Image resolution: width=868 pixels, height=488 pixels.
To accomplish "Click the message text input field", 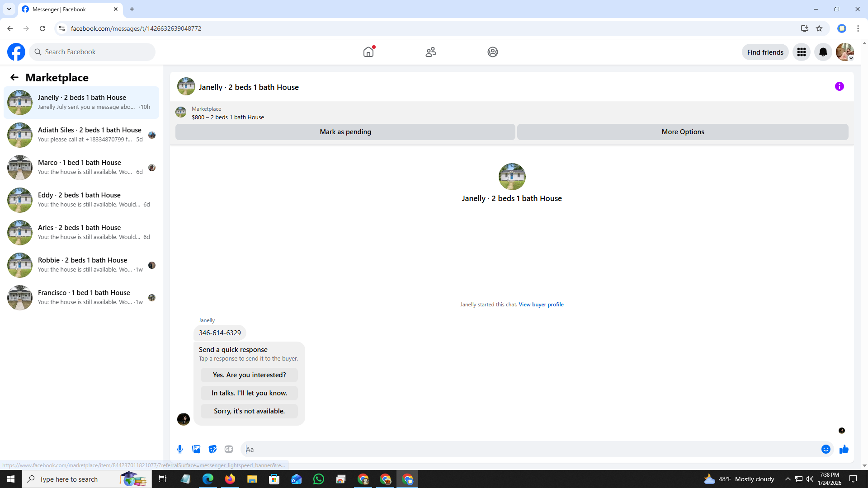I will pos(529,449).
